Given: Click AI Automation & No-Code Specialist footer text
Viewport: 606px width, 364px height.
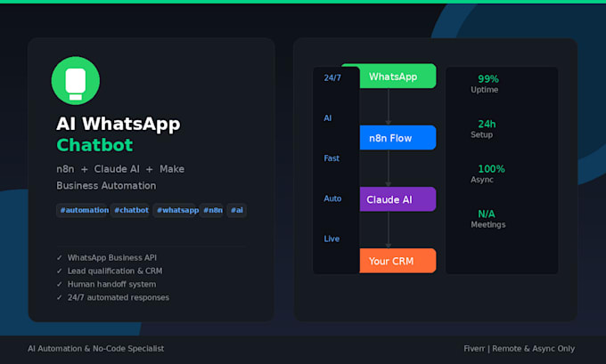Looking at the screenshot, I should pyautogui.click(x=96, y=349).
